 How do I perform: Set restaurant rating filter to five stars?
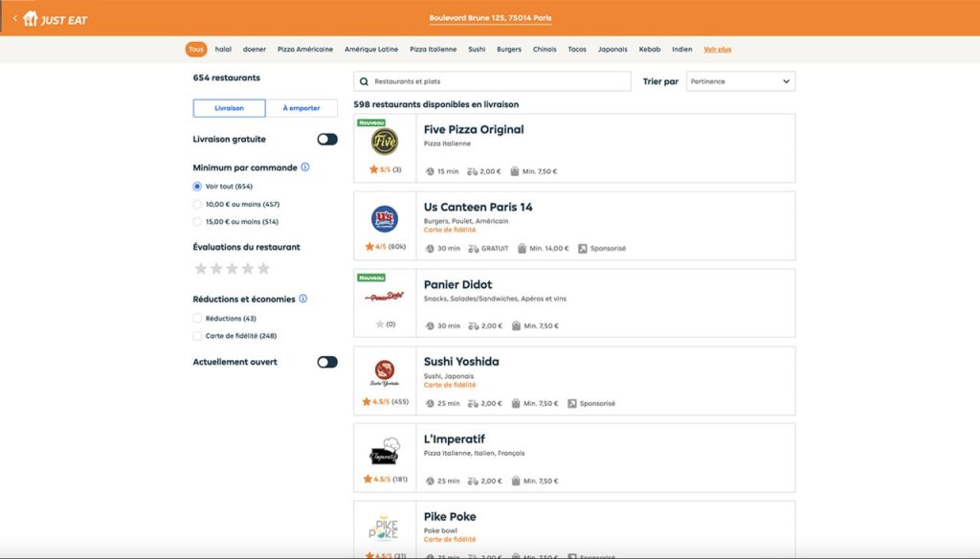(264, 268)
